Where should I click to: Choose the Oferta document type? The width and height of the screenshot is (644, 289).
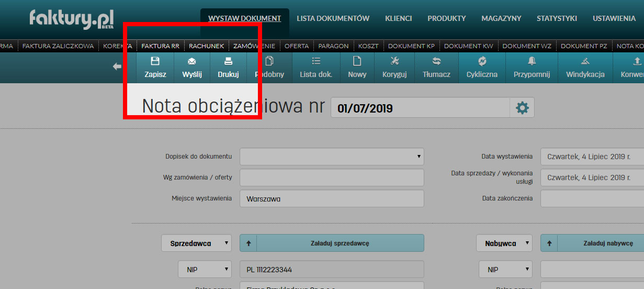tap(297, 46)
